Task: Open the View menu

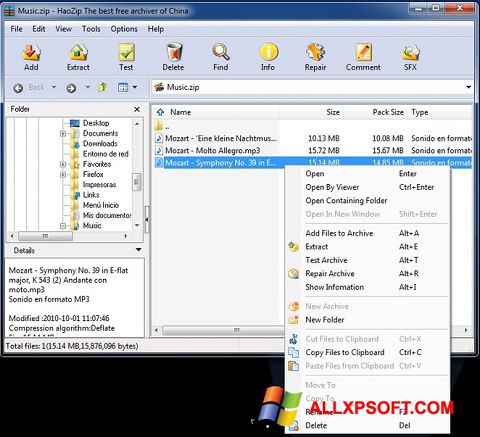Action: pos(63,29)
